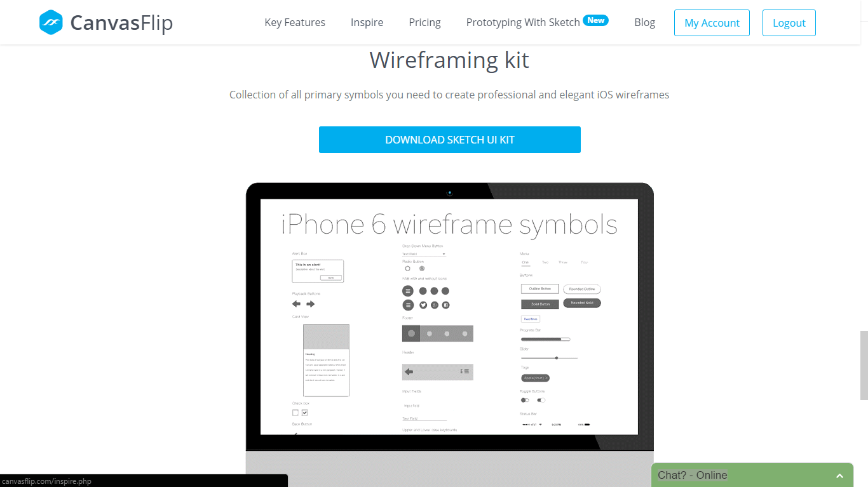Open the Text Field drop down menu
868x487 pixels.
coord(424,254)
